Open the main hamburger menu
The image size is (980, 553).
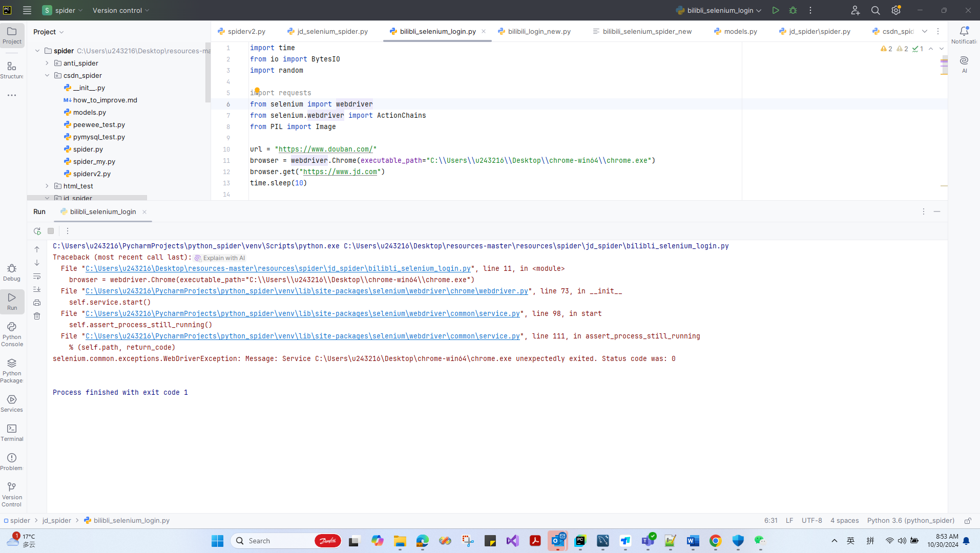click(x=27, y=10)
